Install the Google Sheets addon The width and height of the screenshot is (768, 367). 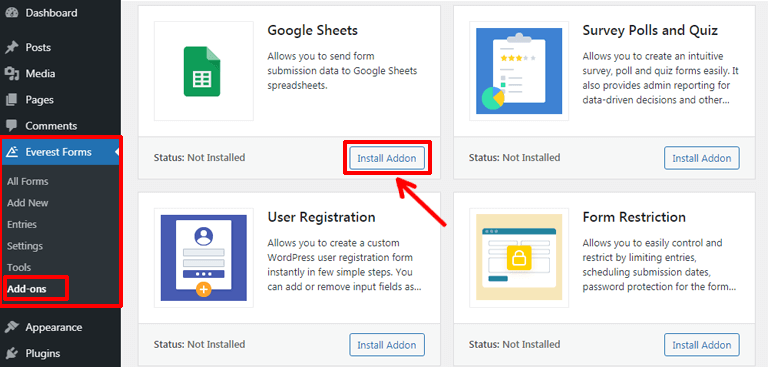[x=387, y=158]
